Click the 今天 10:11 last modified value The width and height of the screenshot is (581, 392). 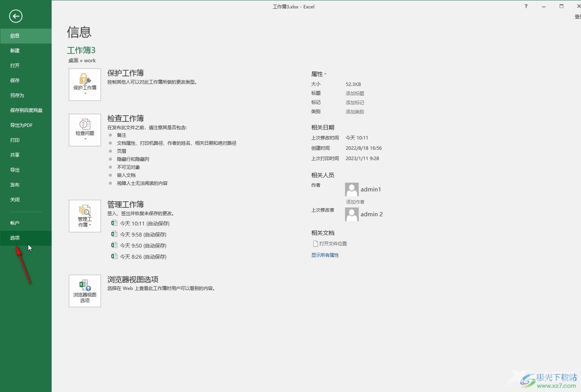click(x=357, y=138)
